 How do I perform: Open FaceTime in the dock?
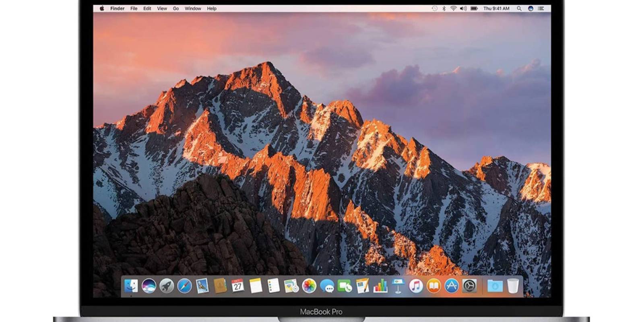pyautogui.click(x=345, y=286)
